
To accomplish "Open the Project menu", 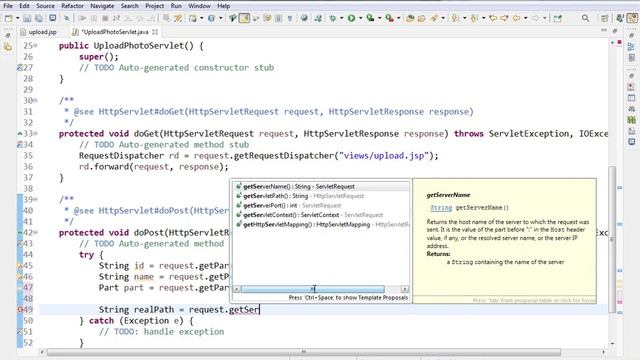I will point(155,6).
